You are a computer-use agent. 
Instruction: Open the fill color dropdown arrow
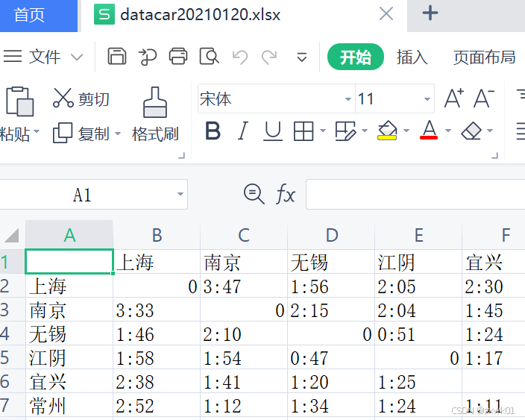pyautogui.click(x=406, y=131)
